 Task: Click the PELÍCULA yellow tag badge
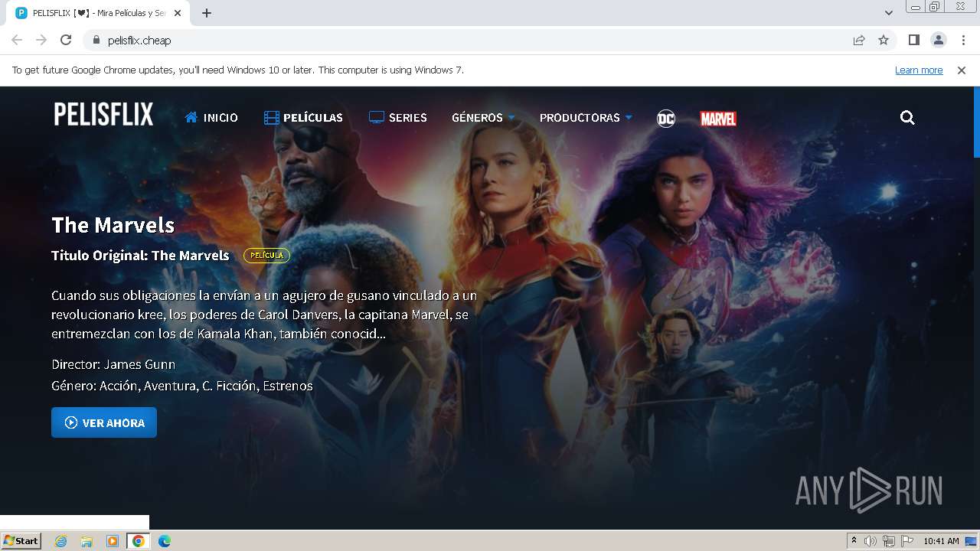[266, 256]
